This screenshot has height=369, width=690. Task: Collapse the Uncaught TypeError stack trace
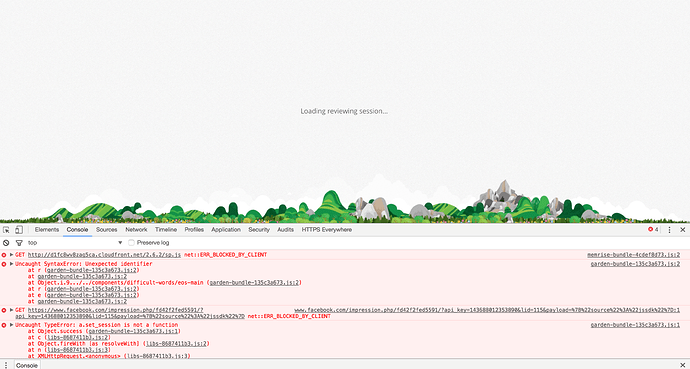click(12, 325)
